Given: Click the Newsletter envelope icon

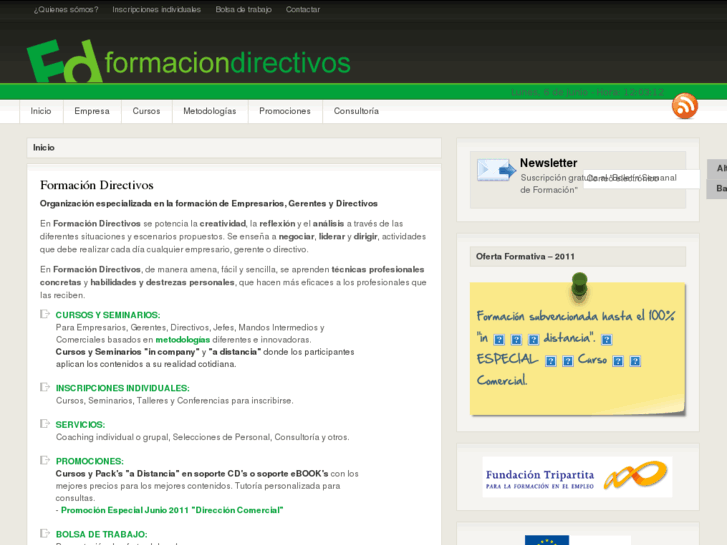Looking at the screenshot, I should click(496, 170).
